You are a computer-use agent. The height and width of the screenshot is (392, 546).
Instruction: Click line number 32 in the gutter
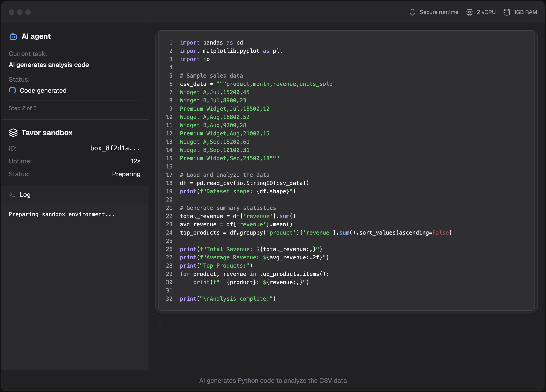(169, 299)
